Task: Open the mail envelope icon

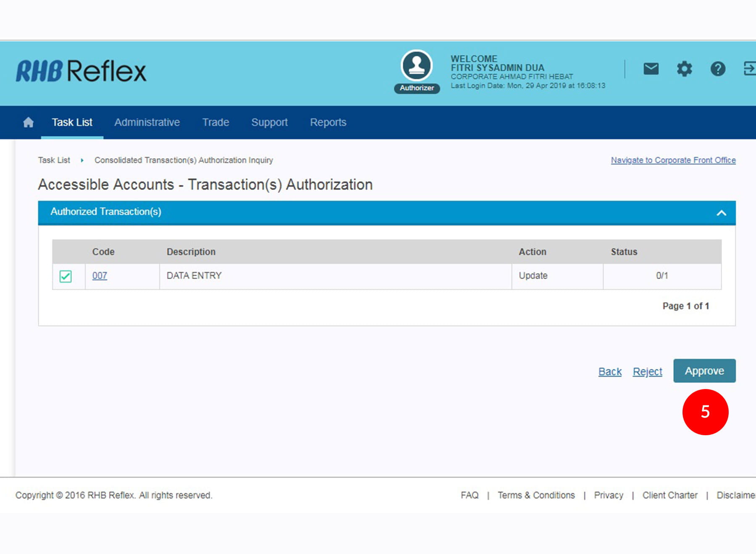Action: pos(651,68)
